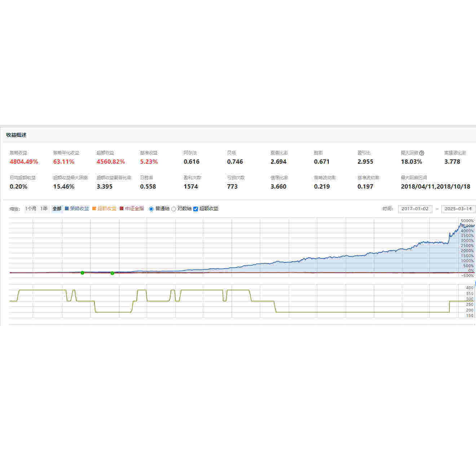Click the beta value 0.746
Screen dimensions: 476x476
tap(235, 162)
